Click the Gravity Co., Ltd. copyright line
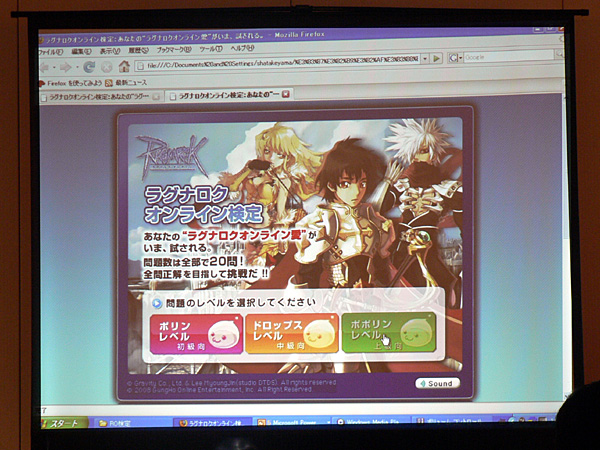600x450 pixels. (x=232, y=383)
